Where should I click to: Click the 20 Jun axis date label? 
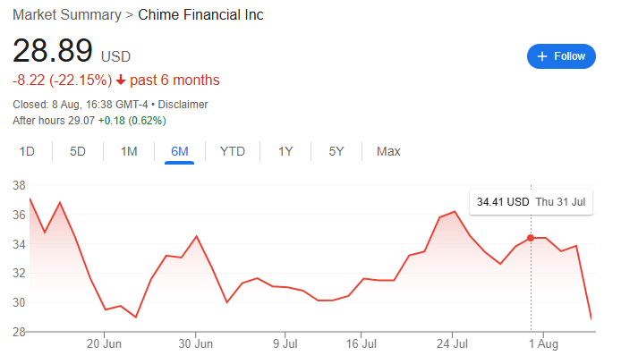pos(104,343)
